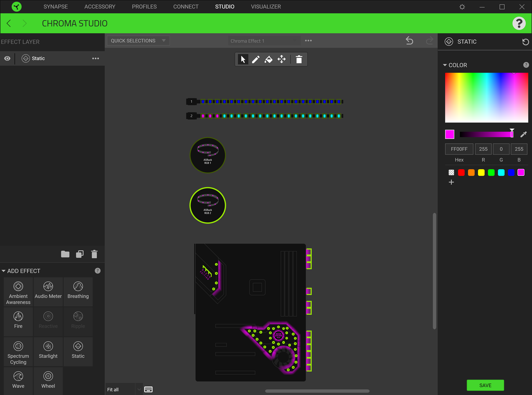Collapse the Add Effect section
This screenshot has height=395, width=532.
pyautogui.click(x=4, y=271)
